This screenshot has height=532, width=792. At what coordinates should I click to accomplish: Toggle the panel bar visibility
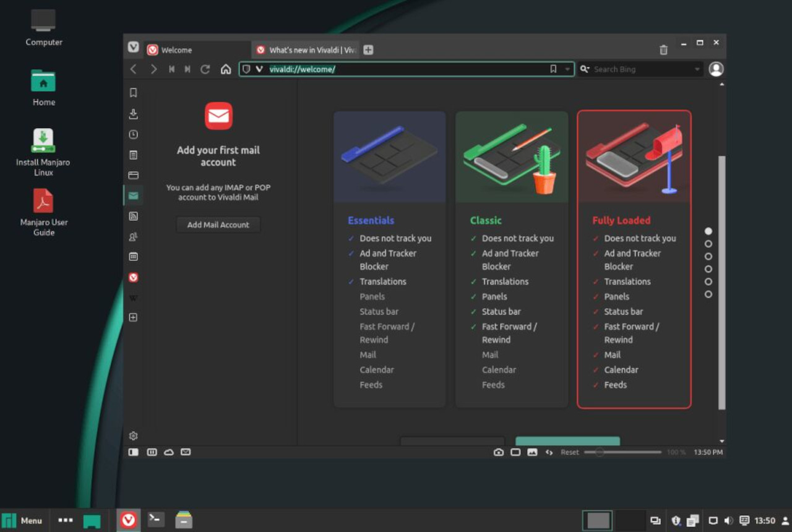pos(133,452)
